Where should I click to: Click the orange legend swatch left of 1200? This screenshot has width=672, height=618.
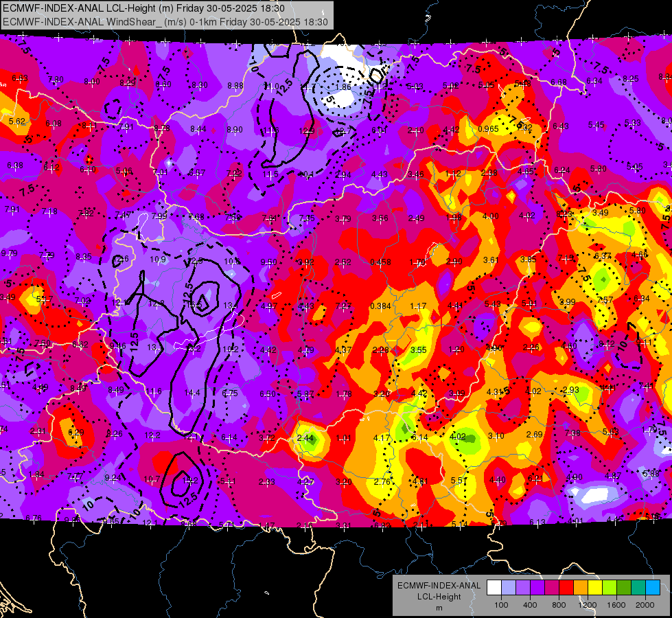[580, 588]
